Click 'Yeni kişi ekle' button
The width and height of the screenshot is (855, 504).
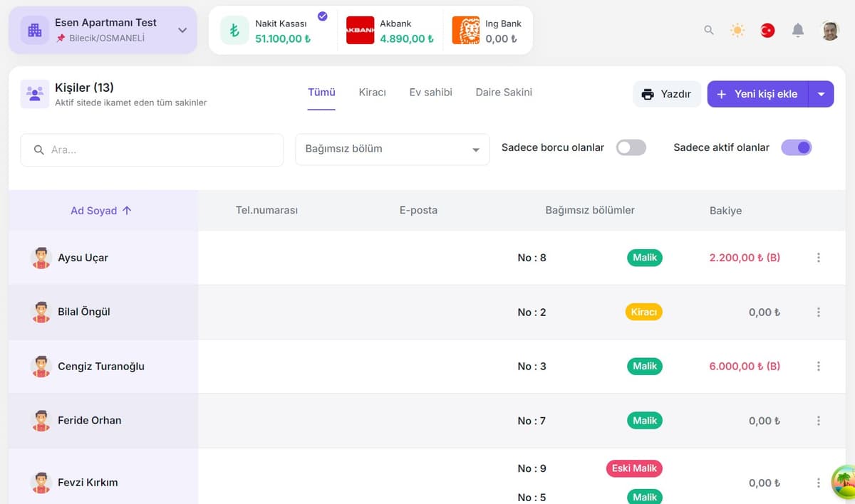pos(757,94)
